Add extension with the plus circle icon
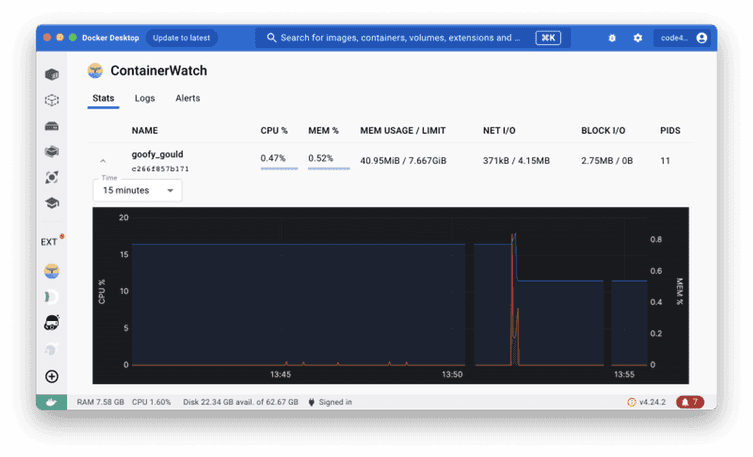The height and width of the screenshot is (457, 753). (52, 376)
